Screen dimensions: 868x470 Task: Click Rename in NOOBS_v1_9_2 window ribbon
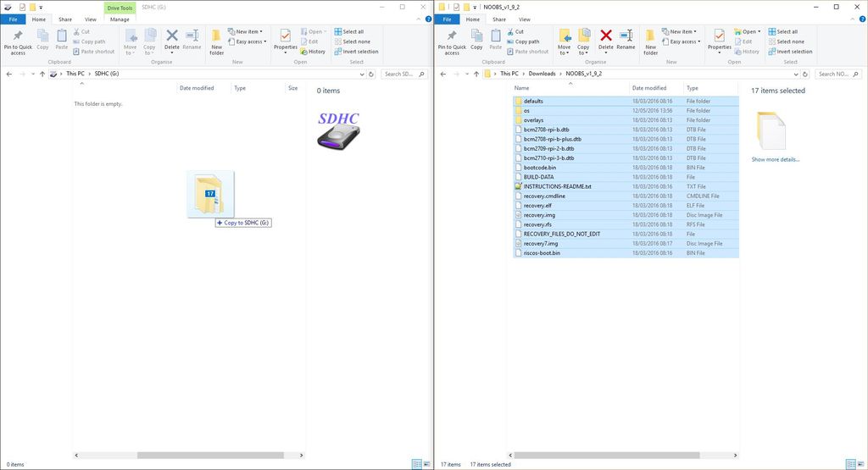(626, 40)
